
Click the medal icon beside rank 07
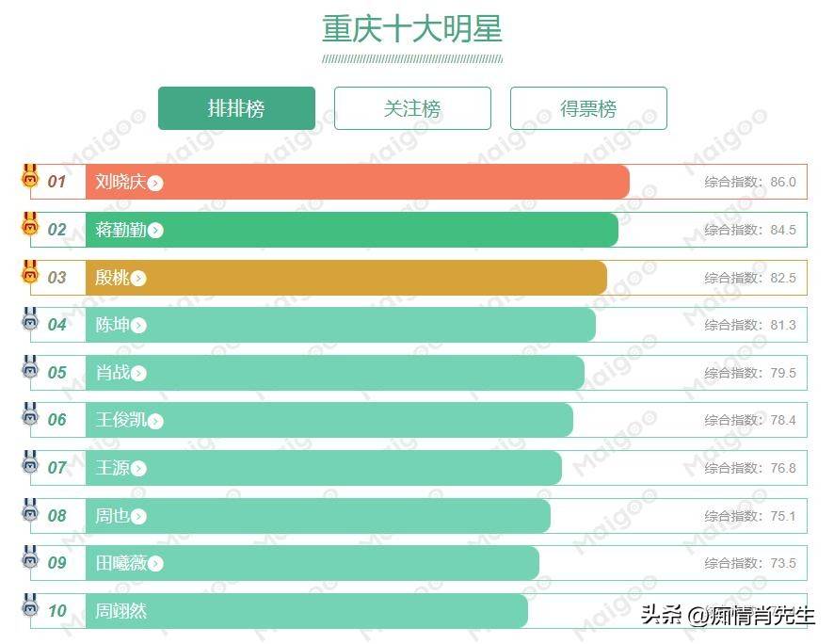pos(30,462)
